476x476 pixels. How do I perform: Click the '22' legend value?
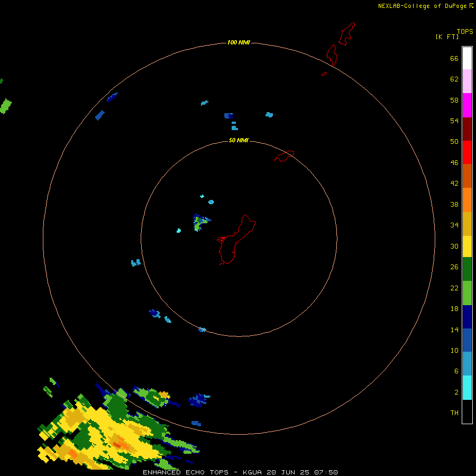(x=454, y=288)
